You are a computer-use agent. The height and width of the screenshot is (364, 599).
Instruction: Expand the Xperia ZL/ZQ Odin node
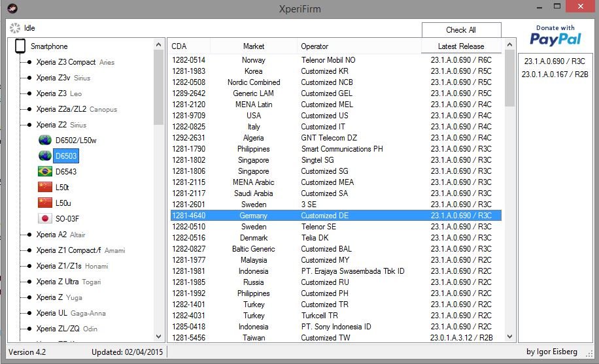click(x=29, y=329)
